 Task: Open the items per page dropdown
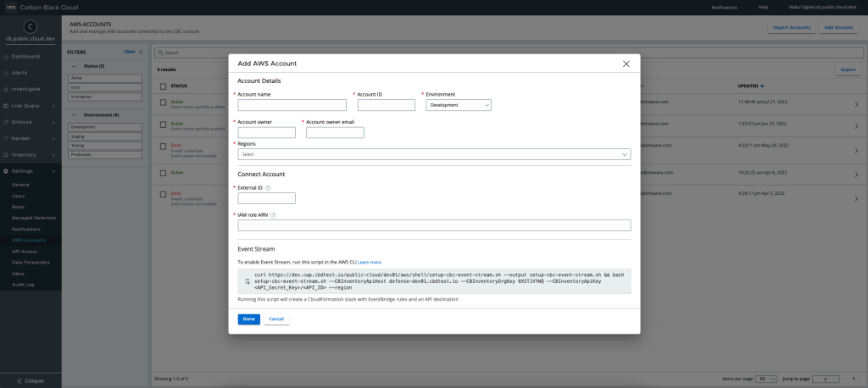tap(765, 378)
